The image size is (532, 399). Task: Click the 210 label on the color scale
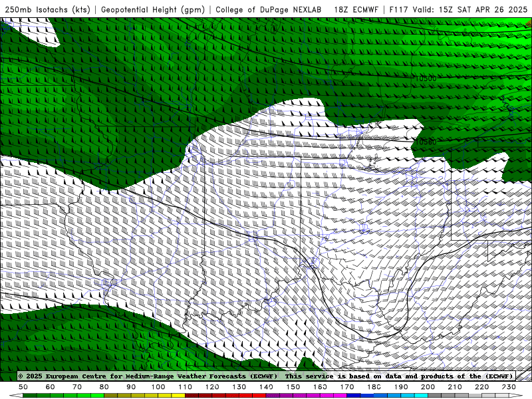(x=455, y=387)
